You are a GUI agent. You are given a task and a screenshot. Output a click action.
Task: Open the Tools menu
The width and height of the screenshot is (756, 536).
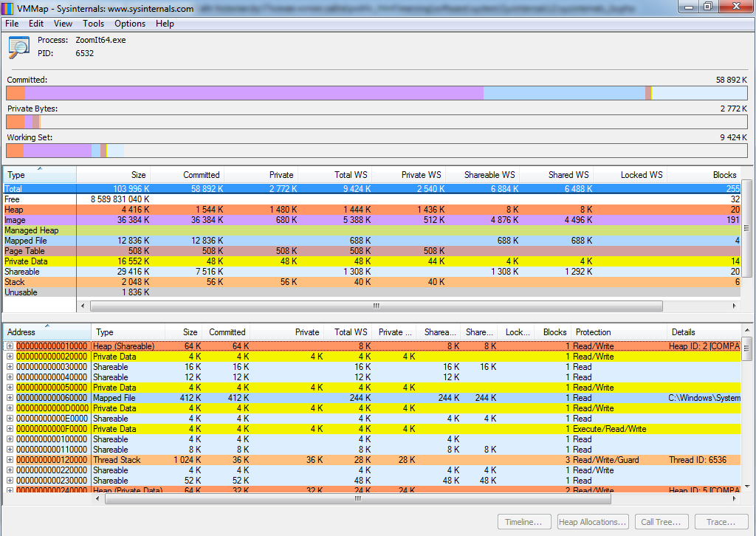[x=93, y=24]
